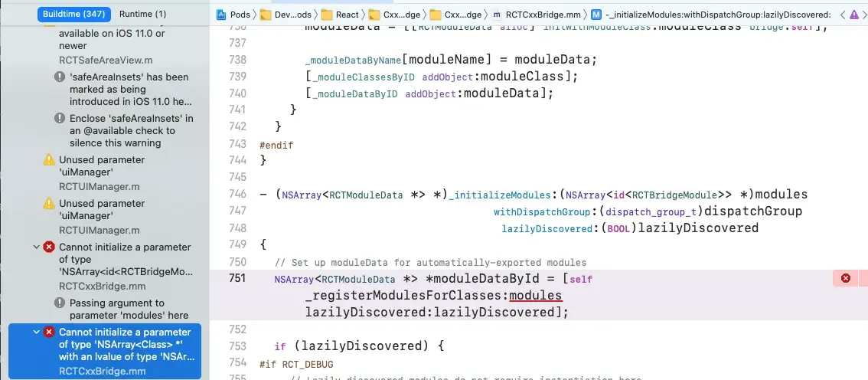The image size is (868, 380).
Task: Click '#if RCT_DEBUG' on line 754
Action: coord(296,363)
